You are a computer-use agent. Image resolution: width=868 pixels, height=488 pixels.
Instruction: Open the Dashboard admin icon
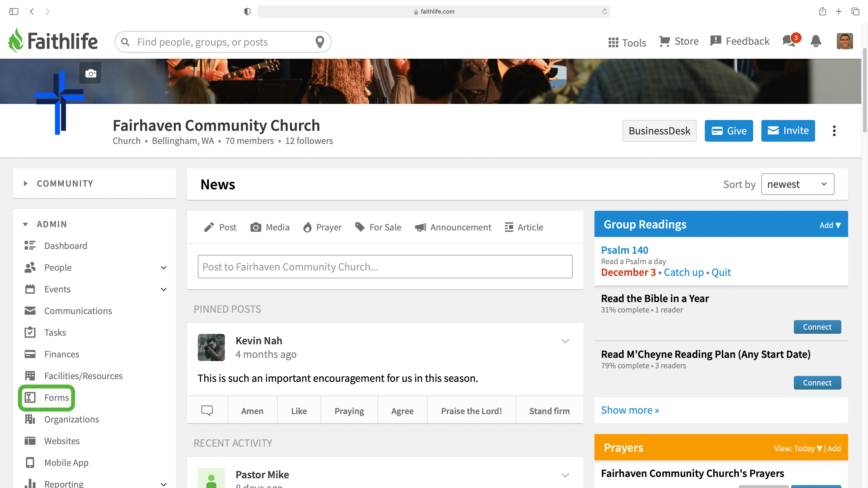coord(30,246)
